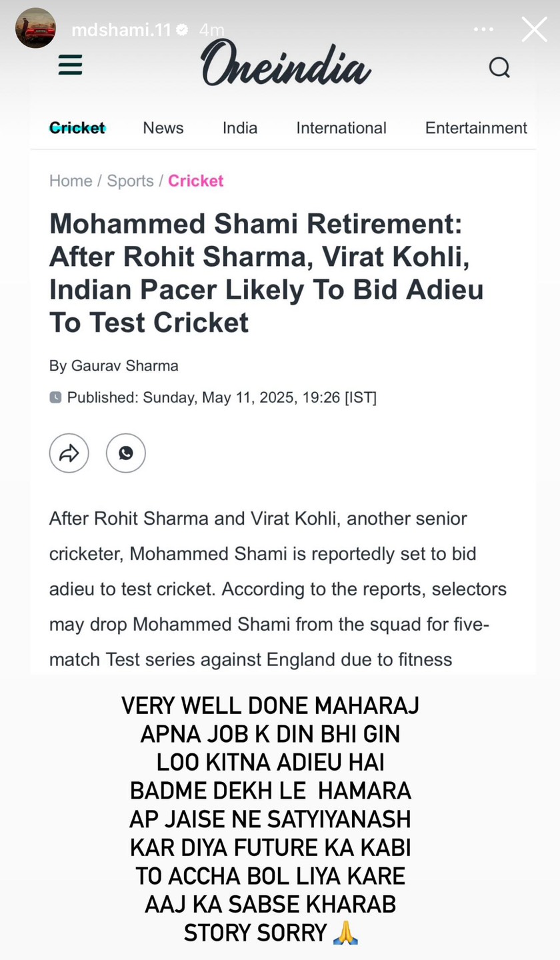
Task: Open the India tab
Action: [240, 128]
